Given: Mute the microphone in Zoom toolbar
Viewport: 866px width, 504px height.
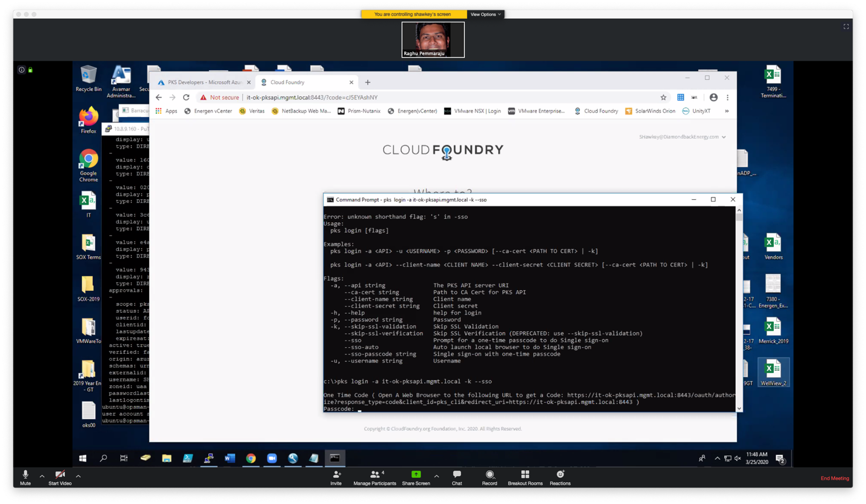Looking at the screenshot, I should coord(25,477).
